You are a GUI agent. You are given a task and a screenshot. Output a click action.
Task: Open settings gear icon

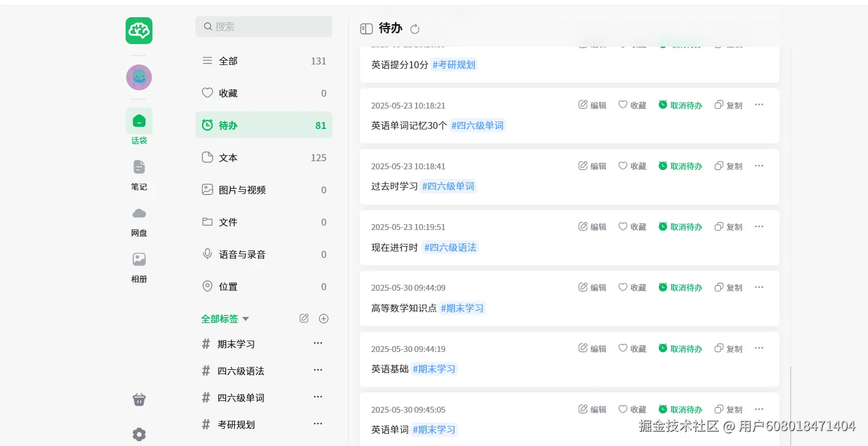139,434
